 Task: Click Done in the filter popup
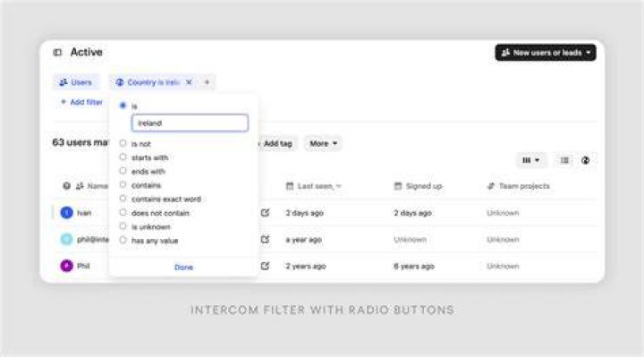coord(183,267)
